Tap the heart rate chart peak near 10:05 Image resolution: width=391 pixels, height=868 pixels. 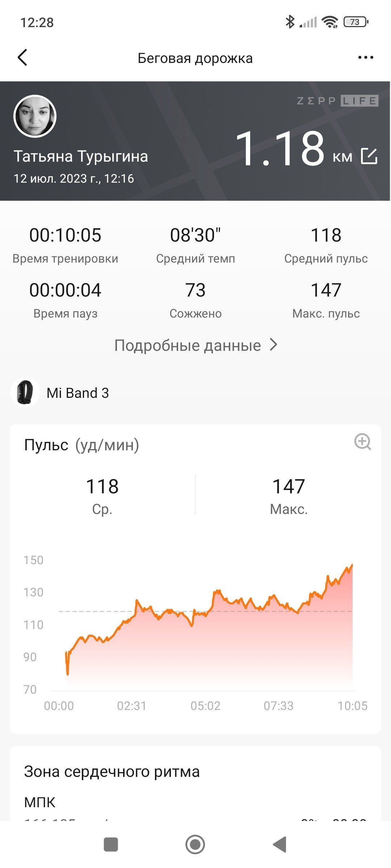point(352,565)
